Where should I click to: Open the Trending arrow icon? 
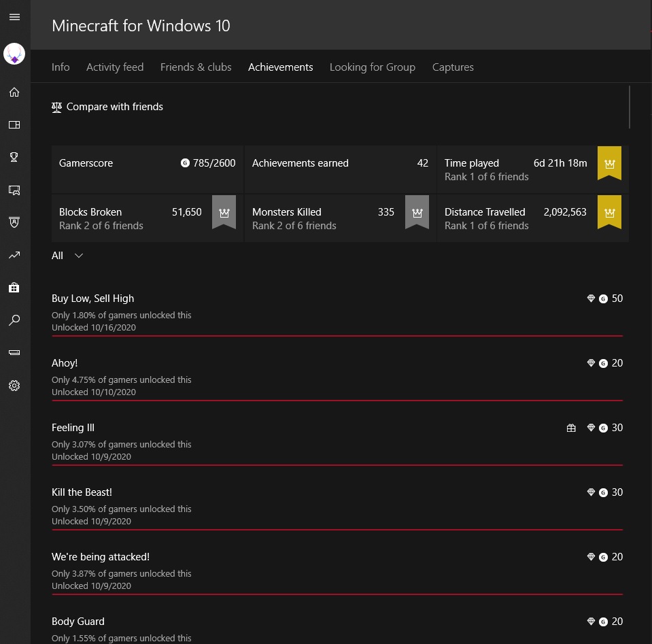(x=14, y=255)
